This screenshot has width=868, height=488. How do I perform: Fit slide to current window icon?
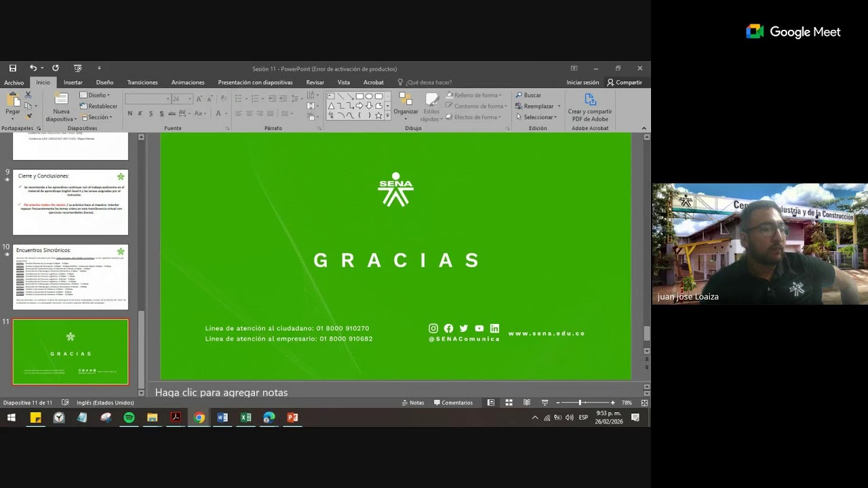click(644, 403)
